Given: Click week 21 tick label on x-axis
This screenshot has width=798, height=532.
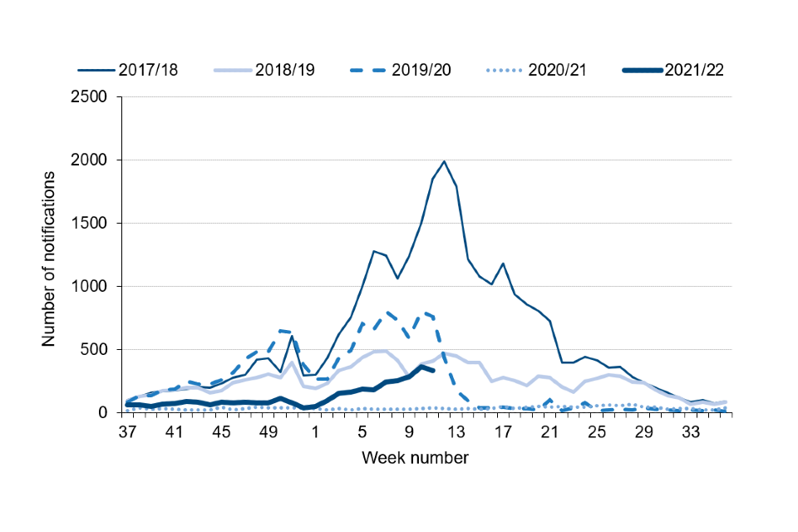Looking at the screenshot, I should click(550, 432).
